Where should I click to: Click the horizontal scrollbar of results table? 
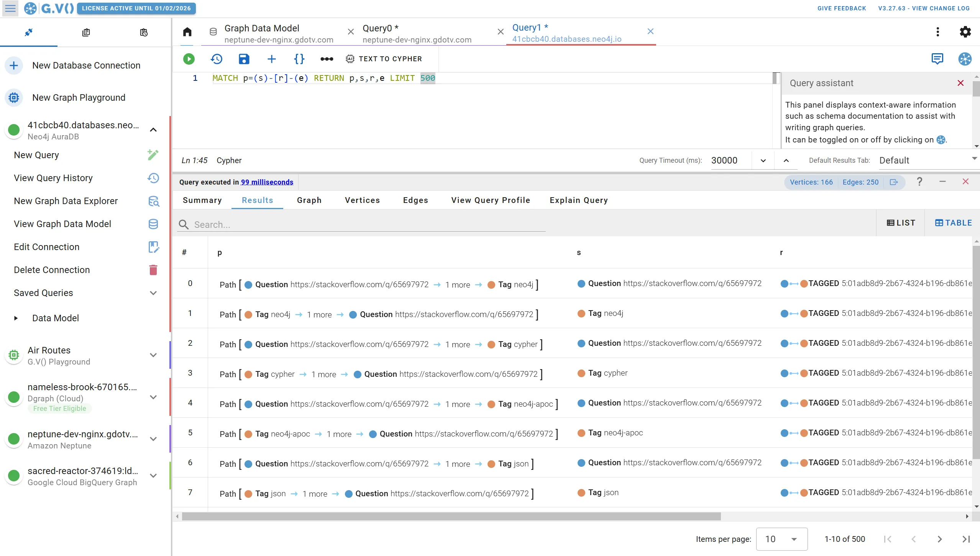pos(451,517)
